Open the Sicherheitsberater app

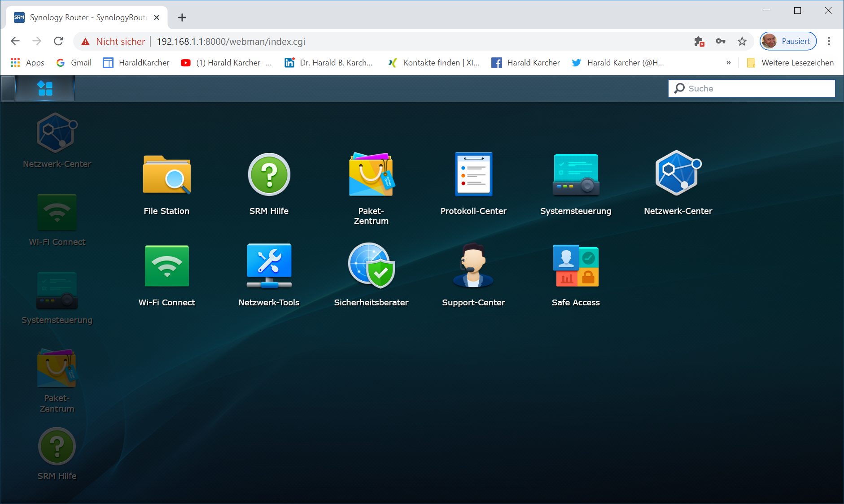click(x=371, y=266)
